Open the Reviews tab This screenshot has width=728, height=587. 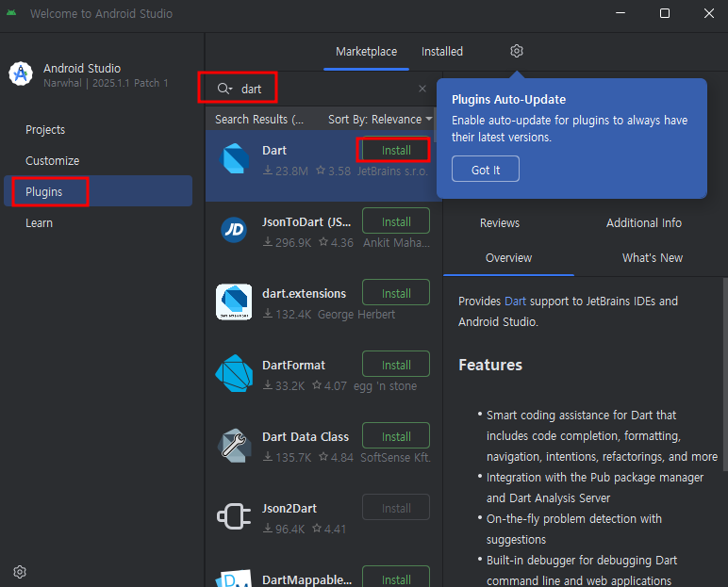click(500, 223)
